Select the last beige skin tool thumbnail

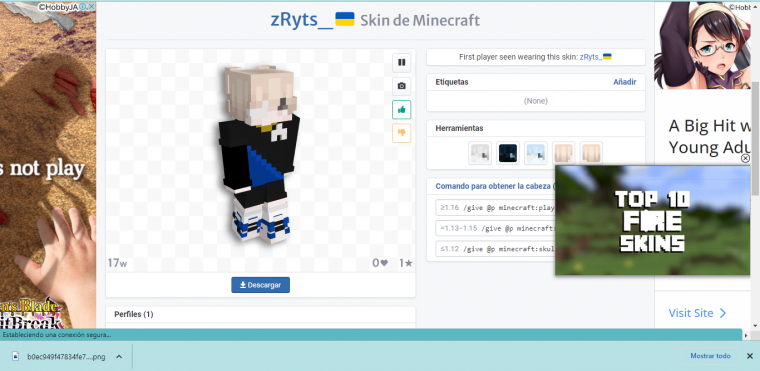(x=591, y=153)
